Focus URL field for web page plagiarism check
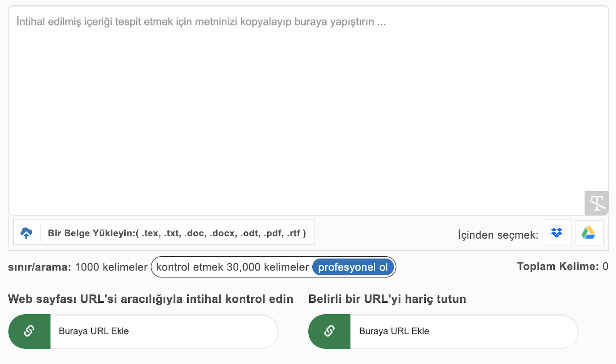Viewport: 616px width, 364px height. (164, 331)
